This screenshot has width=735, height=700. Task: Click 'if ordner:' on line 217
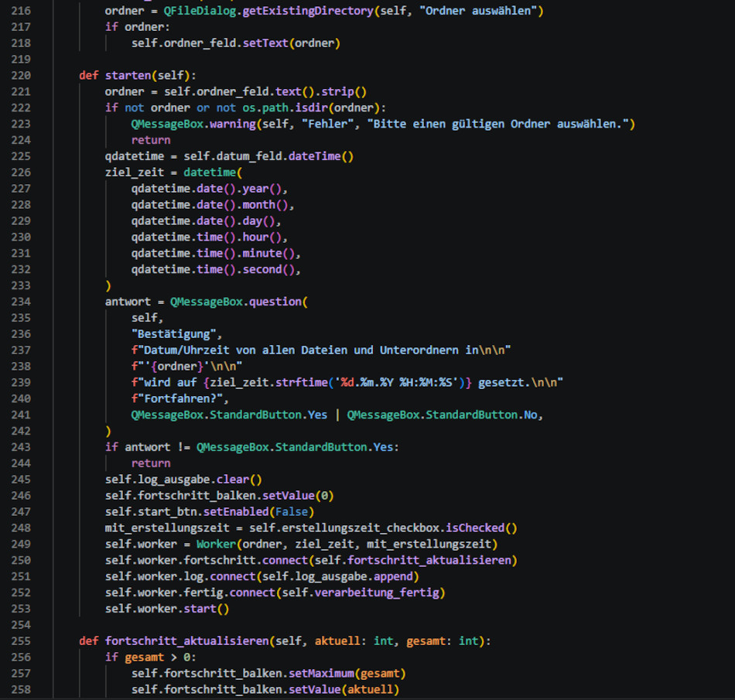(x=138, y=27)
